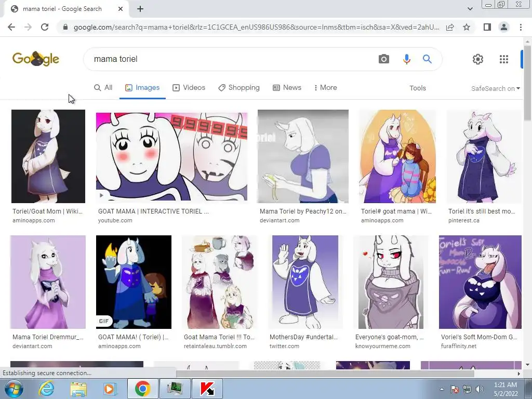Go to Google homepage via logo
The width and height of the screenshot is (532, 399).
click(x=36, y=59)
